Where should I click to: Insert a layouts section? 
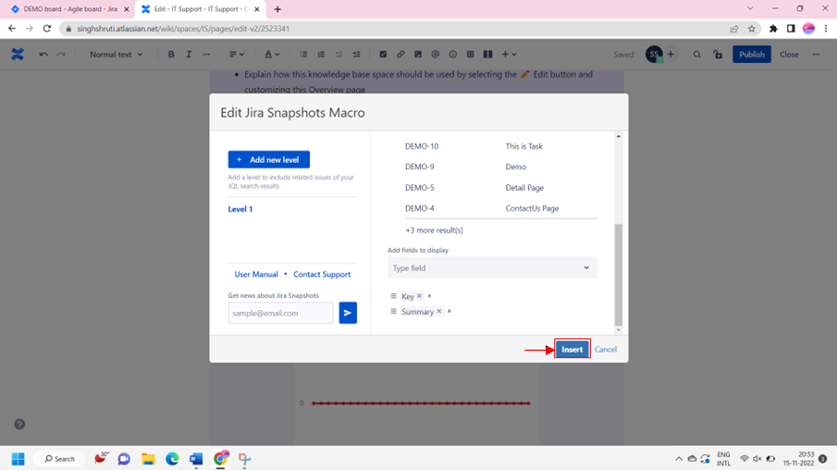tap(488, 54)
